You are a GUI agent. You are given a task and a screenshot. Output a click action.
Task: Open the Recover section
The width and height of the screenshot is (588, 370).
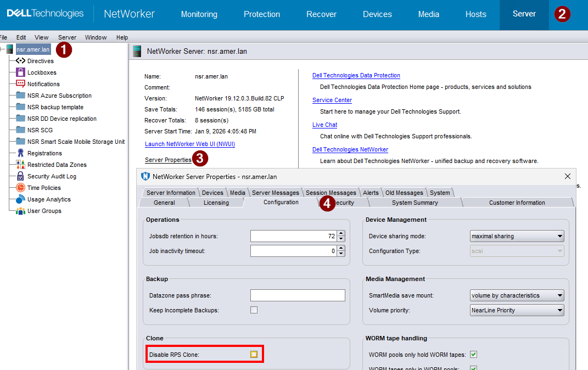tap(321, 14)
